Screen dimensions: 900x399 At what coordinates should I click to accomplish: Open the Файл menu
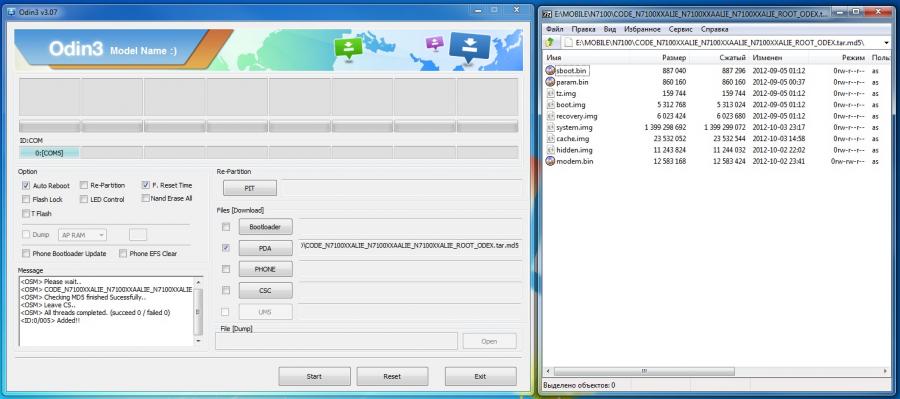554,29
